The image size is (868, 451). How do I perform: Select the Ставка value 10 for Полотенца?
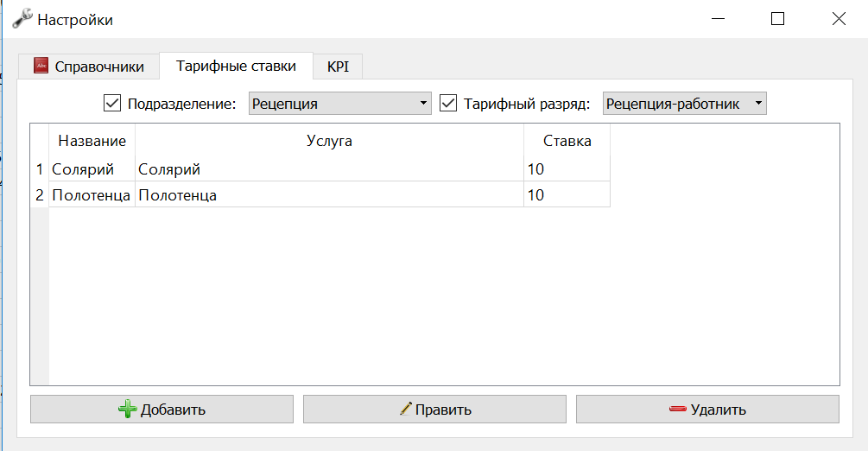567,194
